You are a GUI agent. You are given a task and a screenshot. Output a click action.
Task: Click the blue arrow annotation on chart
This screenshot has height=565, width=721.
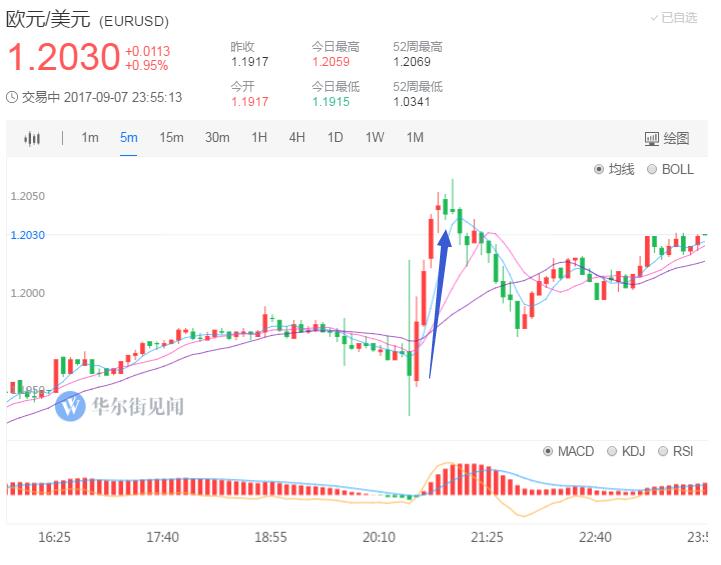(438, 300)
